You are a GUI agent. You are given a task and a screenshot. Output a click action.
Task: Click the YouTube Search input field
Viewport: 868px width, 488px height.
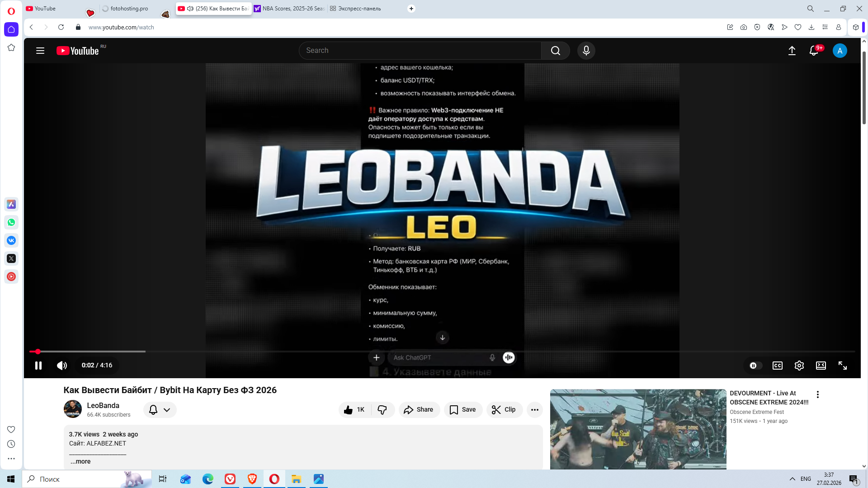click(x=420, y=51)
